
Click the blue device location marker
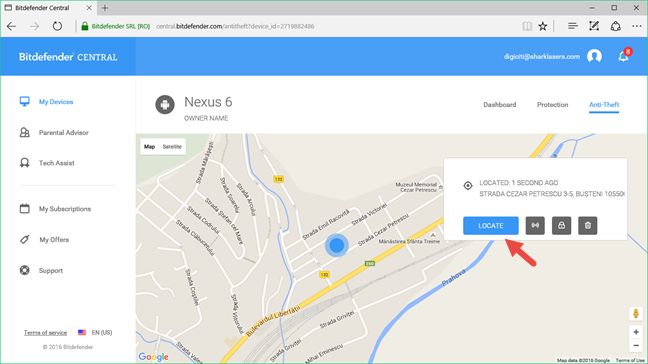point(336,245)
